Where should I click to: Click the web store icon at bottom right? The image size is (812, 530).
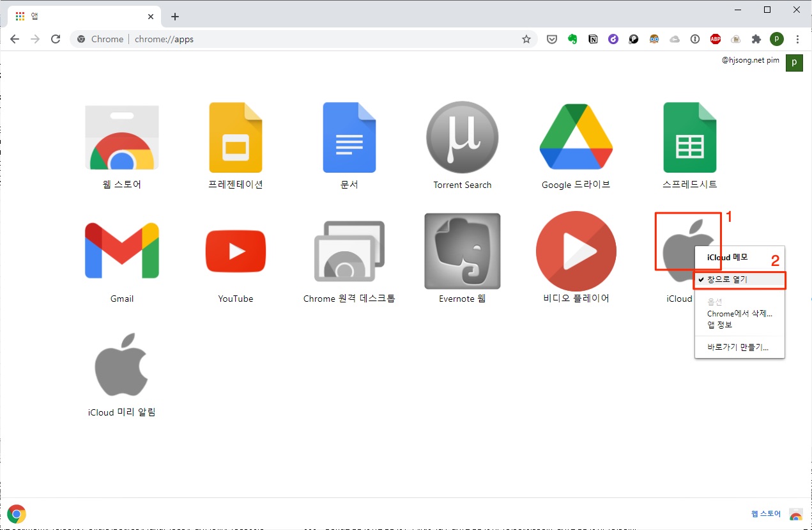[796, 515]
